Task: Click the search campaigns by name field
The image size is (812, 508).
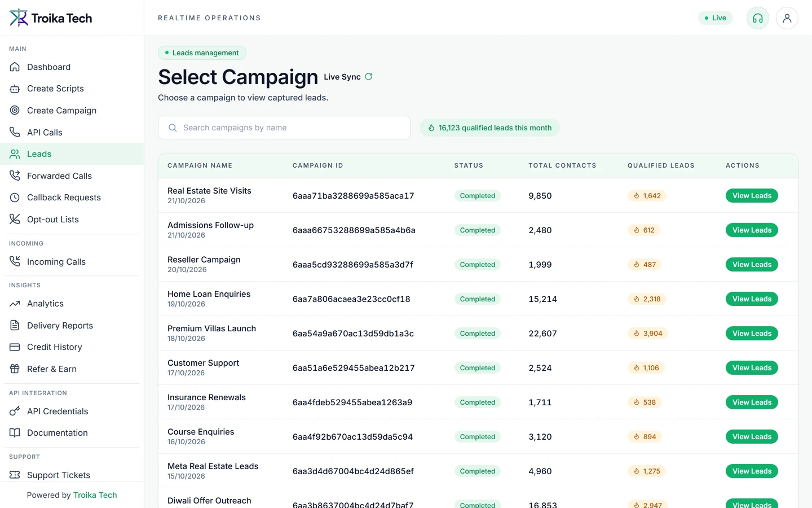Action: click(x=284, y=128)
